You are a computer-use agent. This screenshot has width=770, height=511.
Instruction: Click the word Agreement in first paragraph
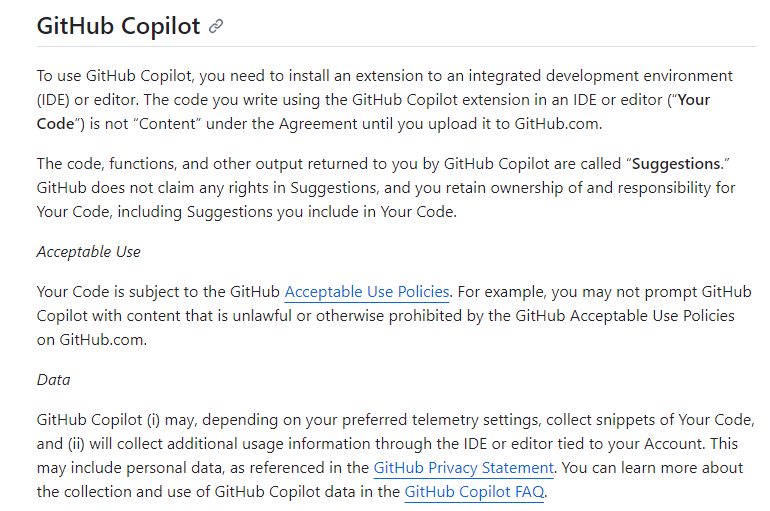tap(318, 124)
